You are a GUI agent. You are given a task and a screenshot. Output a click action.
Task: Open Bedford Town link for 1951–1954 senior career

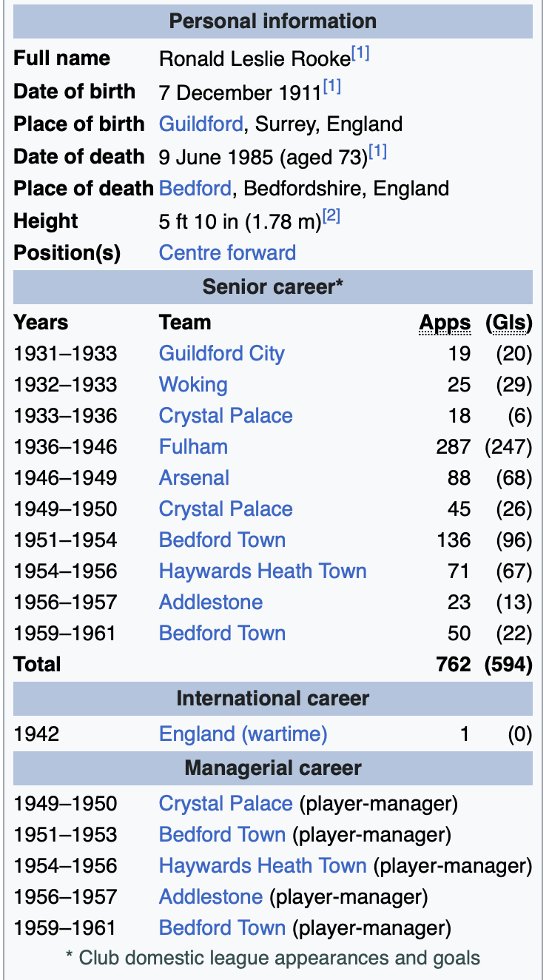click(222, 540)
